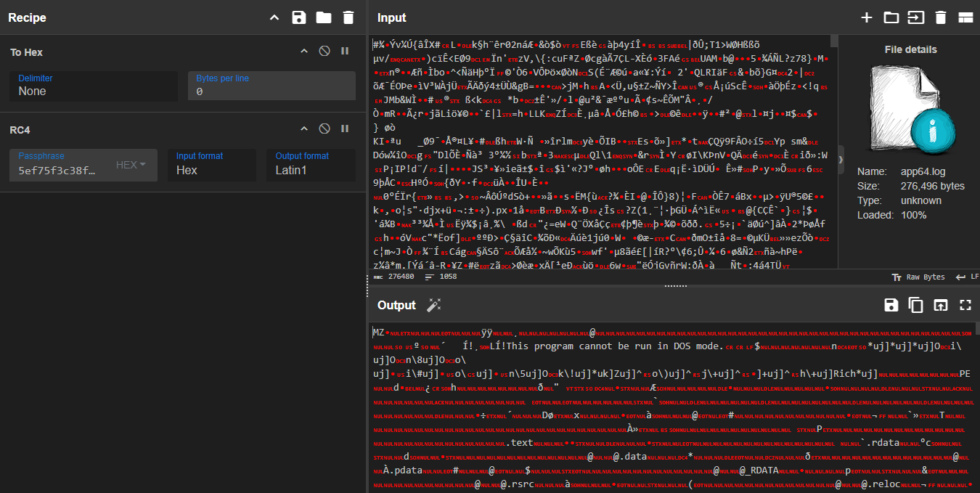Collapse the To Hex operation panel

point(303,52)
